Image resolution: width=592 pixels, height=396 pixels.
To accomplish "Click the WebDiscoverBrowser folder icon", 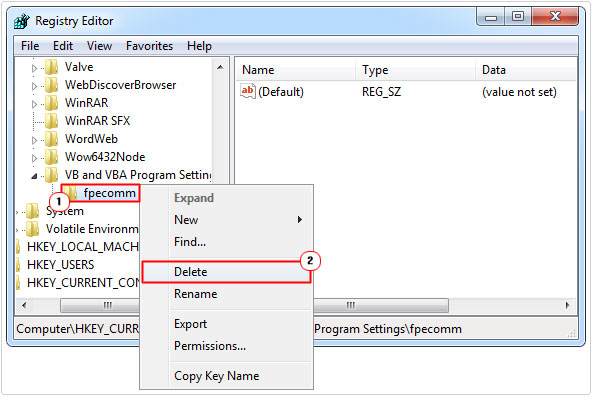I will point(51,85).
